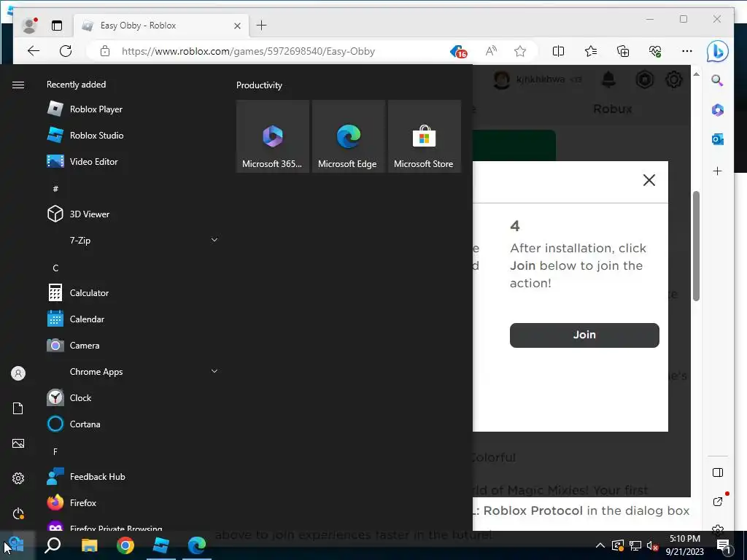Expand the Chrome Apps folder

pyautogui.click(x=132, y=371)
